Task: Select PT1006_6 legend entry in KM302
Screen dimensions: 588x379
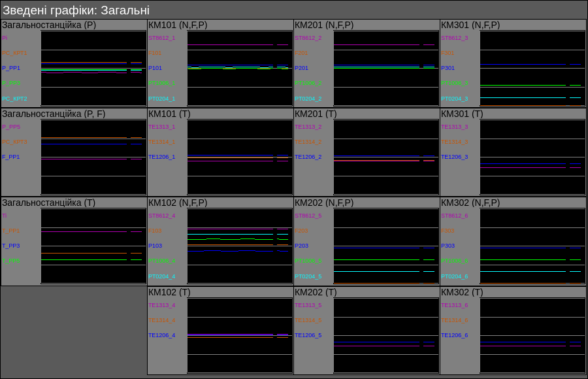Action: 454,261
